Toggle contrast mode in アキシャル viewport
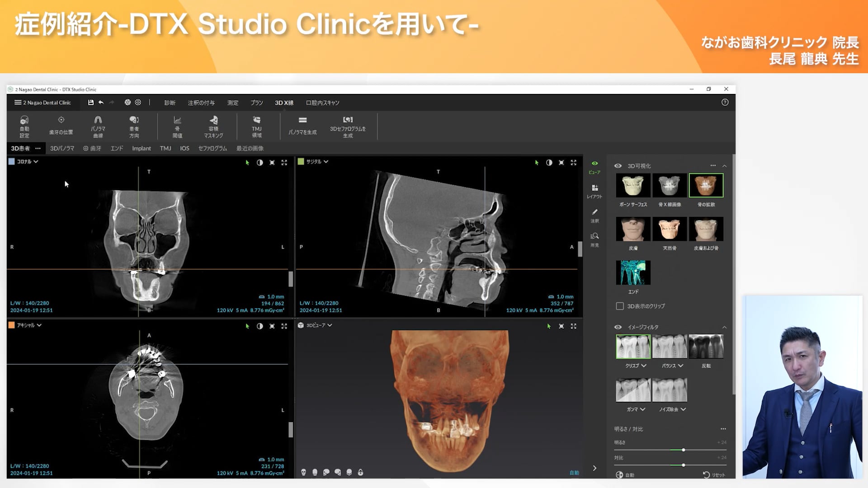The width and height of the screenshot is (868, 488). [259, 326]
